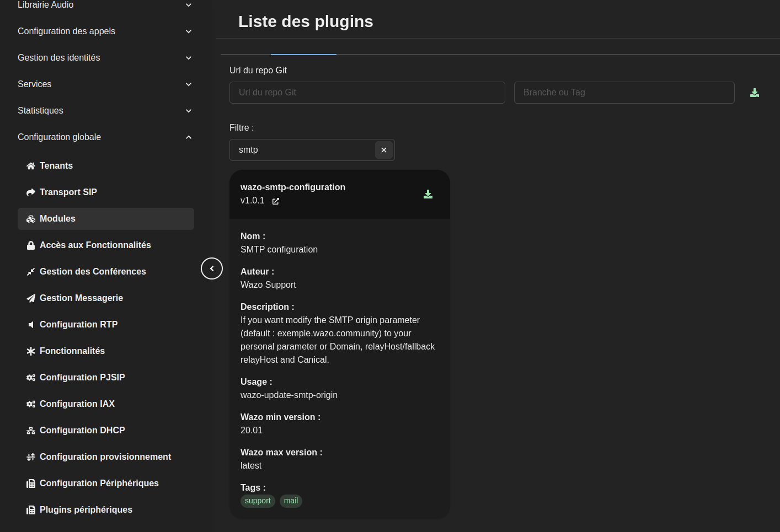
Task: Click the Gestion Messagerie paper plane icon
Action: tap(31, 298)
